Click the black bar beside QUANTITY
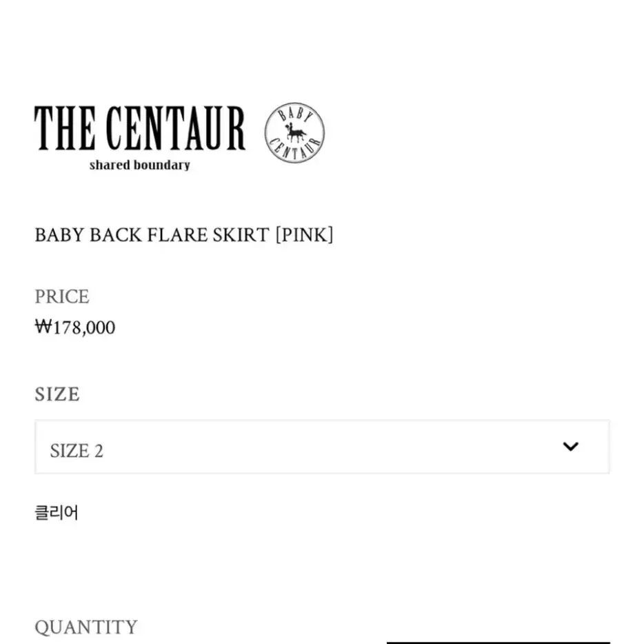Screen dimensions: 644x644 499,643
